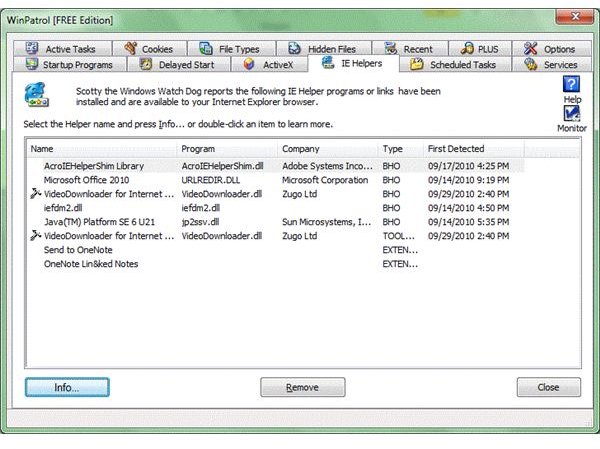Screen dimensions: 600x449
Task: Click the 09/14/2010 9:19 PM date
Action: pos(468,180)
